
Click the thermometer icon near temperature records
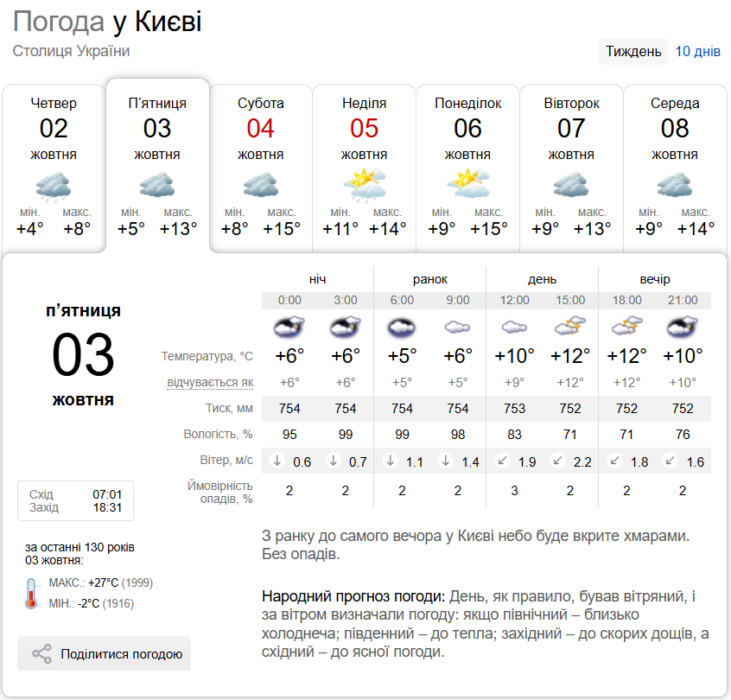point(32,592)
